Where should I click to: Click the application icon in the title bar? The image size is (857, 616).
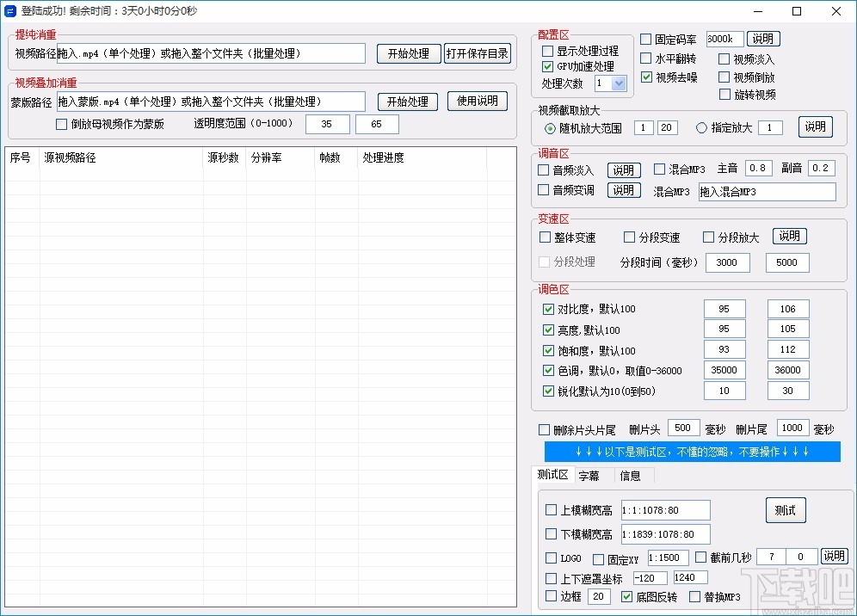[x=12, y=11]
